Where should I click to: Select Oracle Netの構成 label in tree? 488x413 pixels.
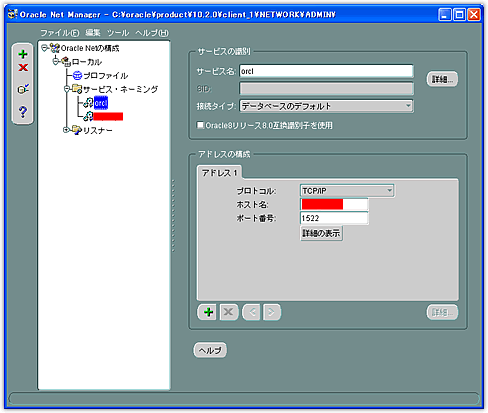90,48
